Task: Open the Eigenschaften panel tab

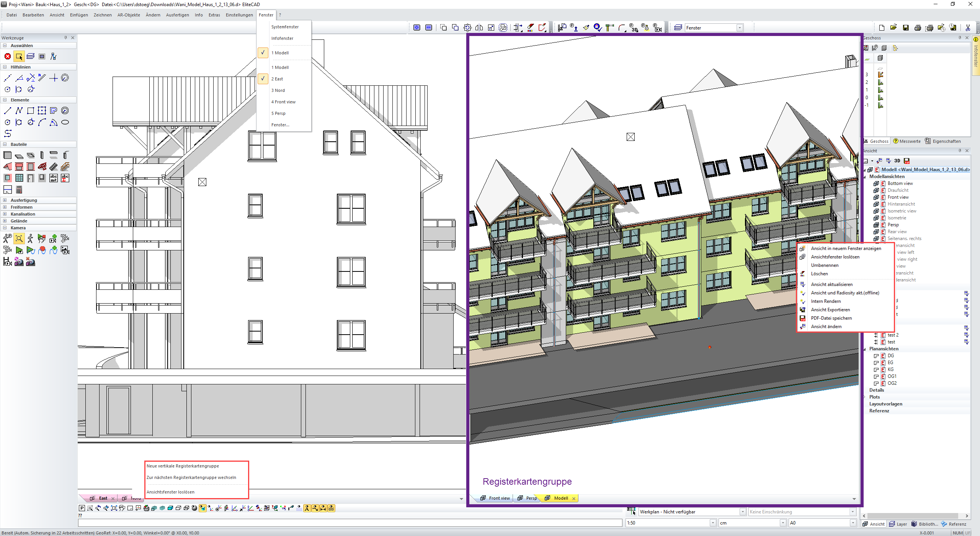Action: pyautogui.click(x=943, y=141)
